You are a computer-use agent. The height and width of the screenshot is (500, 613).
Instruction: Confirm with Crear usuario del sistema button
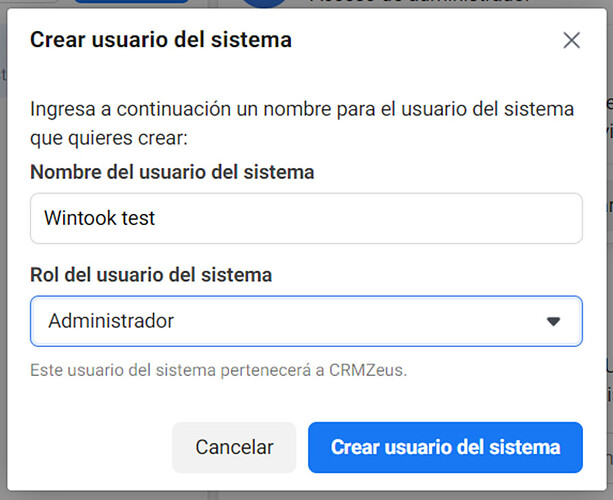click(445, 447)
